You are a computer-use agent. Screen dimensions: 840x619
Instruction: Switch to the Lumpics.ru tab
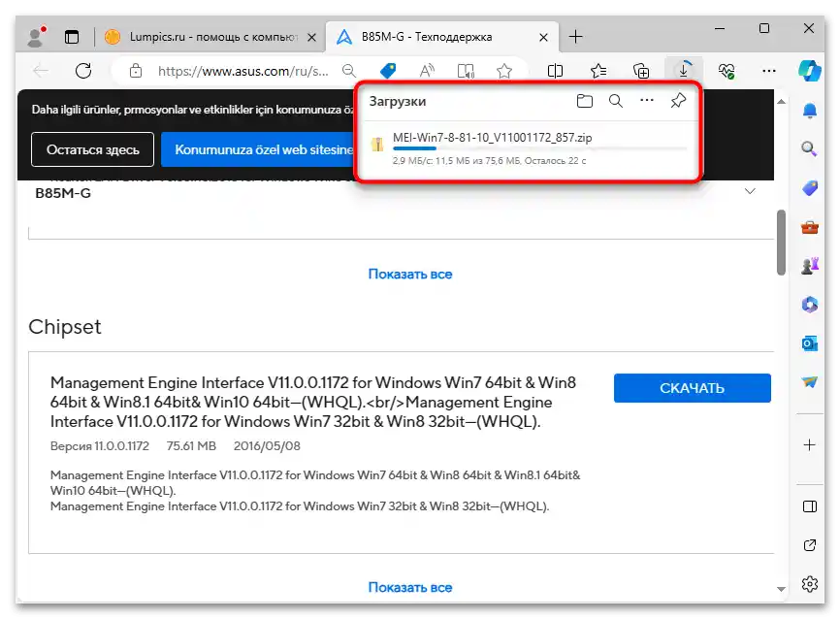(211, 36)
